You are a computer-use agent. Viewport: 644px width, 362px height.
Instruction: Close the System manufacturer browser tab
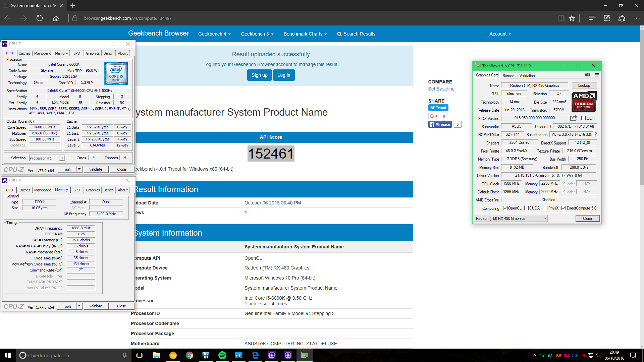(x=62, y=5)
